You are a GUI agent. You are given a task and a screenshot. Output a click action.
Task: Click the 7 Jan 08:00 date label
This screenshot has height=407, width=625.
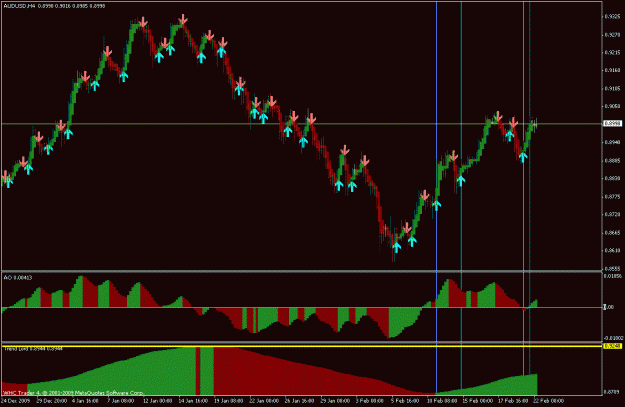pyautogui.click(x=120, y=401)
